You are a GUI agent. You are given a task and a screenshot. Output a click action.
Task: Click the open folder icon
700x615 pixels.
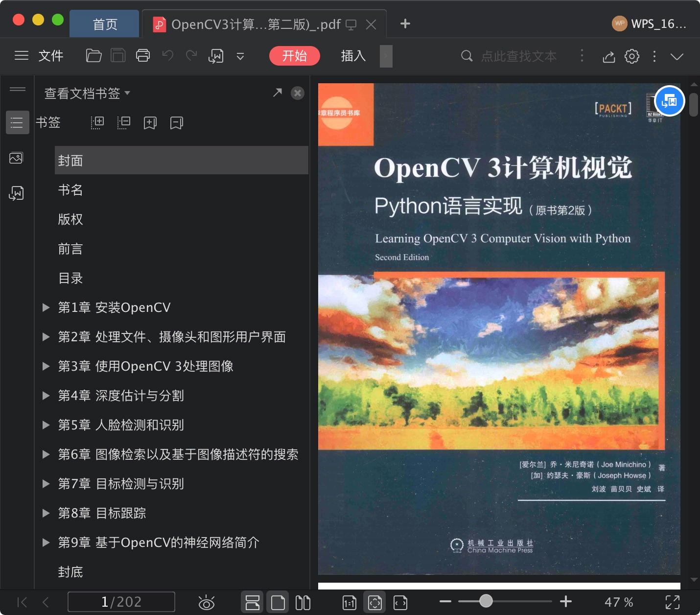click(x=93, y=56)
